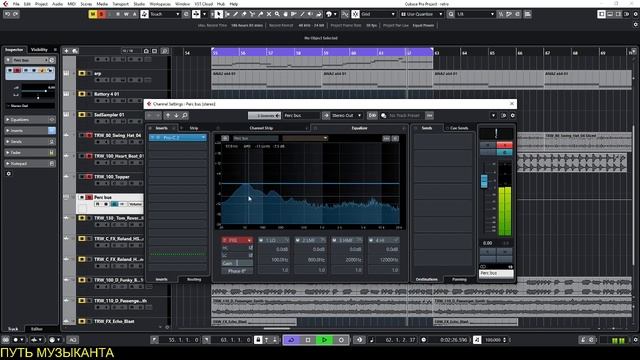Adjust the pre-section Gain slider
640x360 pixels.
[237, 263]
